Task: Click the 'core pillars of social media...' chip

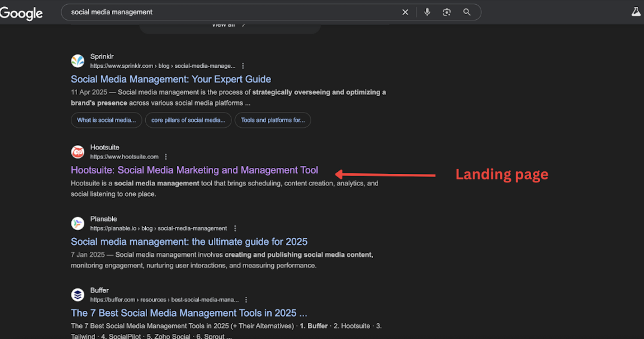Action: [188, 120]
